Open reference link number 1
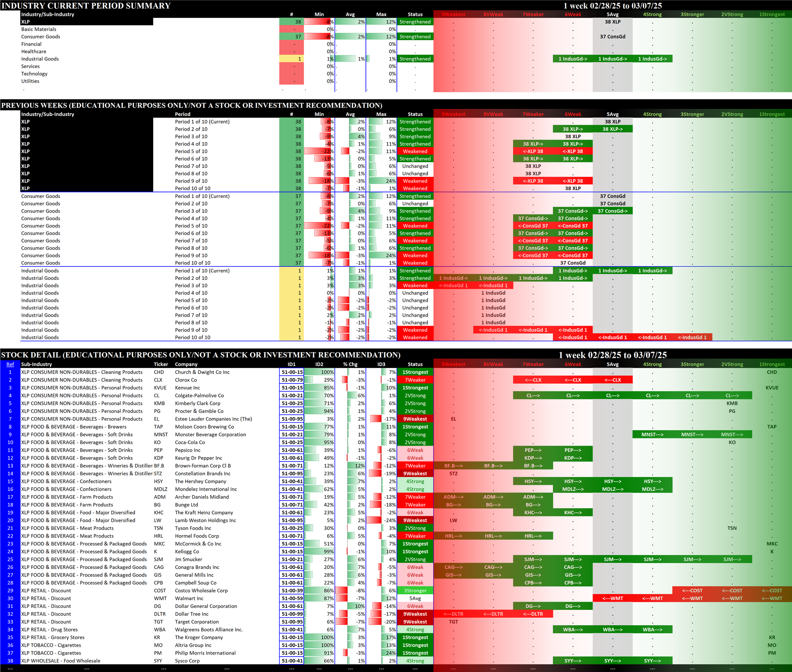This screenshot has height=672, width=792. 10,372
